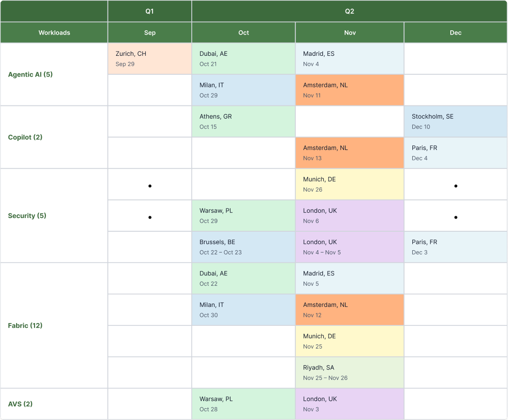The width and height of the screenshot is (508, 420).
Task: Select the Athens, GR Oct 15 event
Action: coord(243,122)
